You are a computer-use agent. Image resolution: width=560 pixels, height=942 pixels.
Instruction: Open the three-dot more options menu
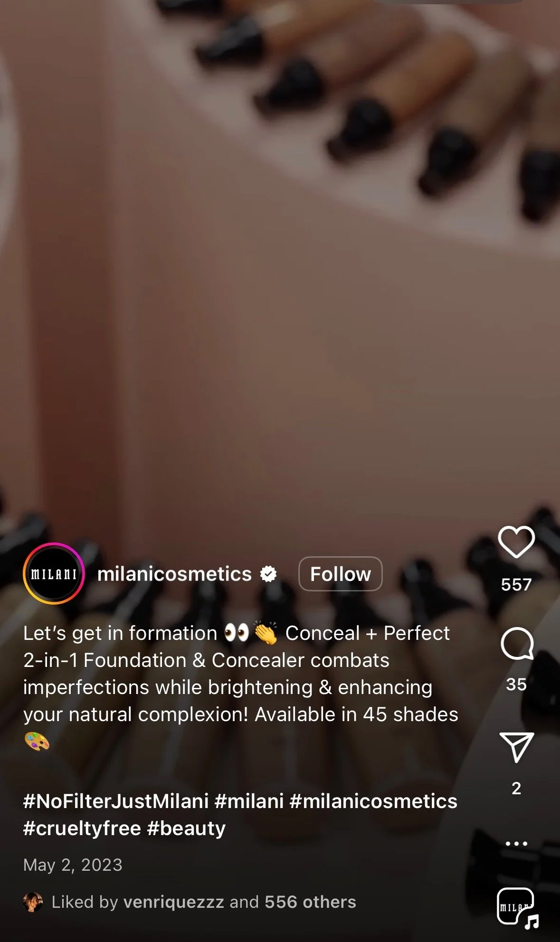(516, 844)
